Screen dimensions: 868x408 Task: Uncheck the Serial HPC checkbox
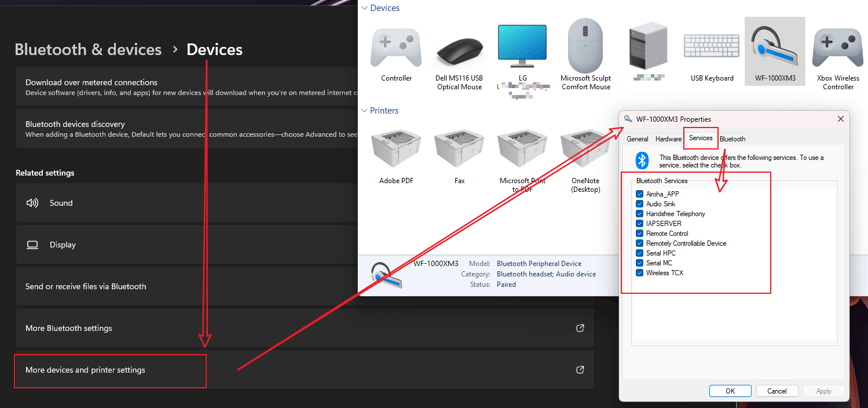[x=640, y=253]
